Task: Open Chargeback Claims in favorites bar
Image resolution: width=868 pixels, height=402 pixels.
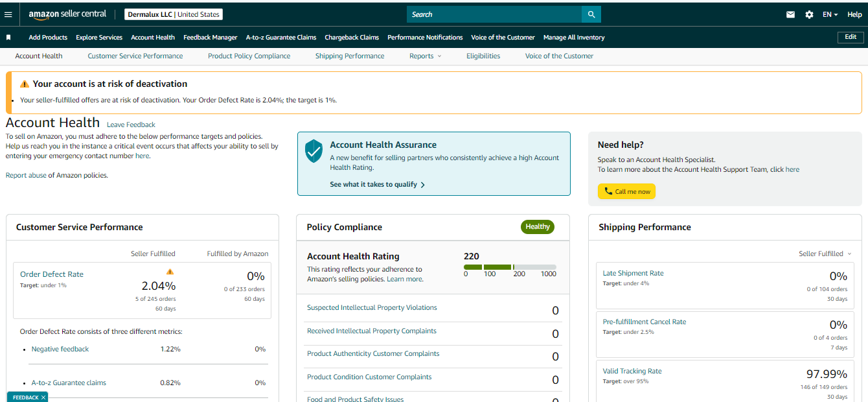Action: pos(352,38)
